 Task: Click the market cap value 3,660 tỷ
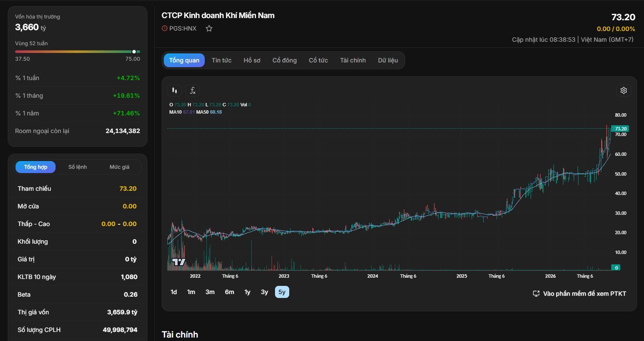click(31, 27)
